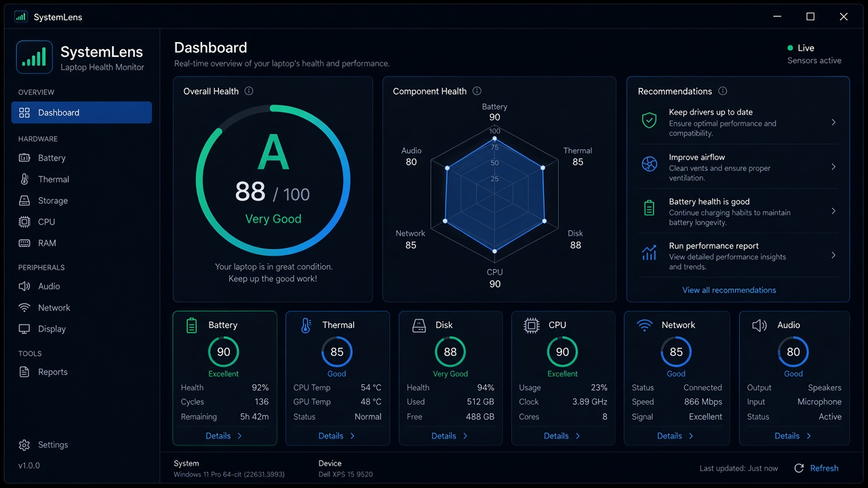Screen dimensions: 868x488
Task: Expand the Keep drivers up to date recommendation
Action: pos(833,123)
